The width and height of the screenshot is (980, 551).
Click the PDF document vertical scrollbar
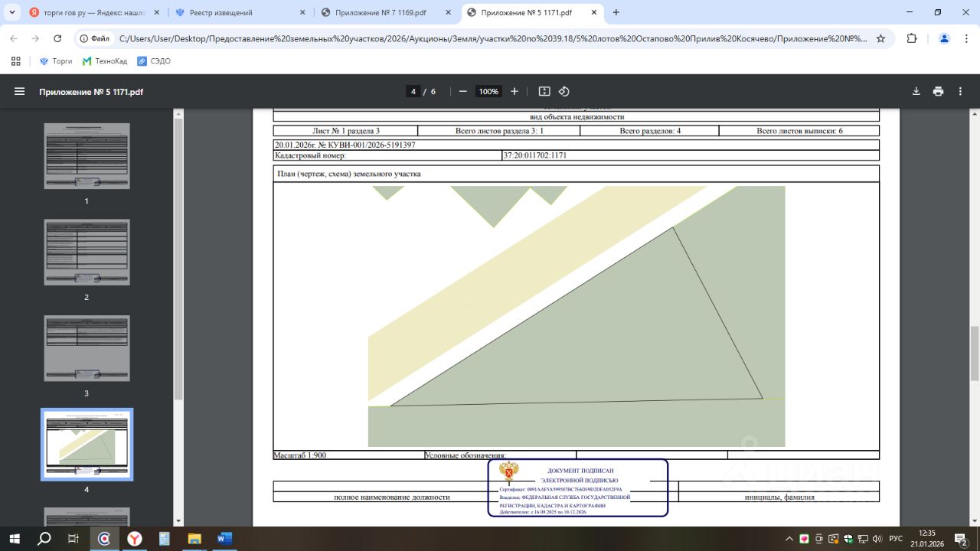(975, 354)
